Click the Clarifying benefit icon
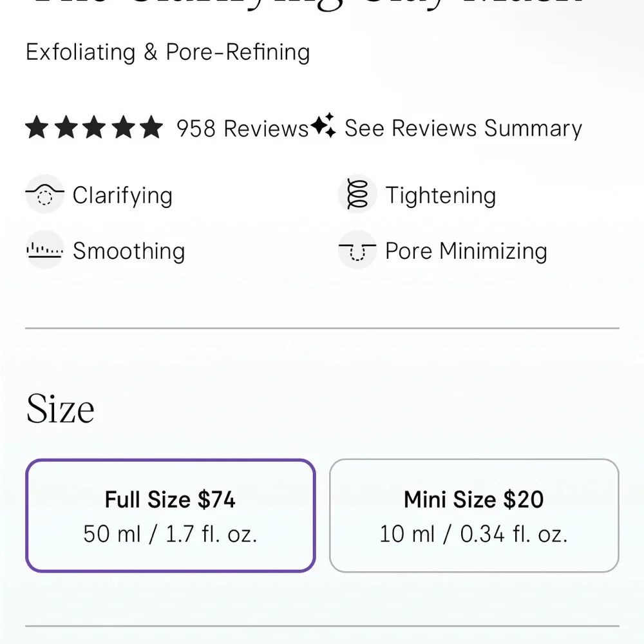This screenshot has width=644, height=644. (x=45, y=194)
